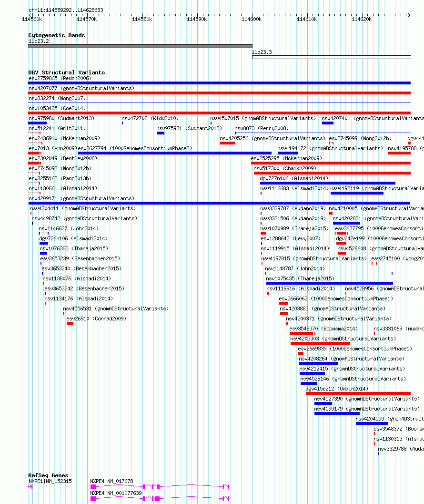Click esv2745098 (Wong2012b) label
This screenshot has height=504, width=424.
pyautogui.click(x=60, y=168)
